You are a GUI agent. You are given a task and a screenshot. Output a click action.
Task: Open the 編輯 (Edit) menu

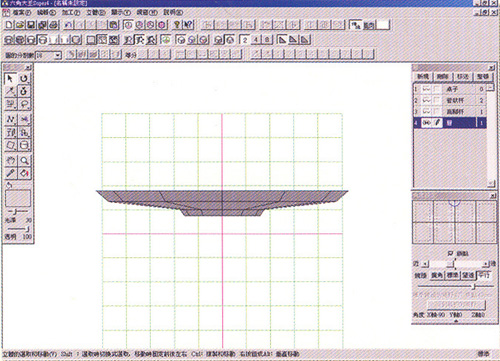tap(46, 13)
